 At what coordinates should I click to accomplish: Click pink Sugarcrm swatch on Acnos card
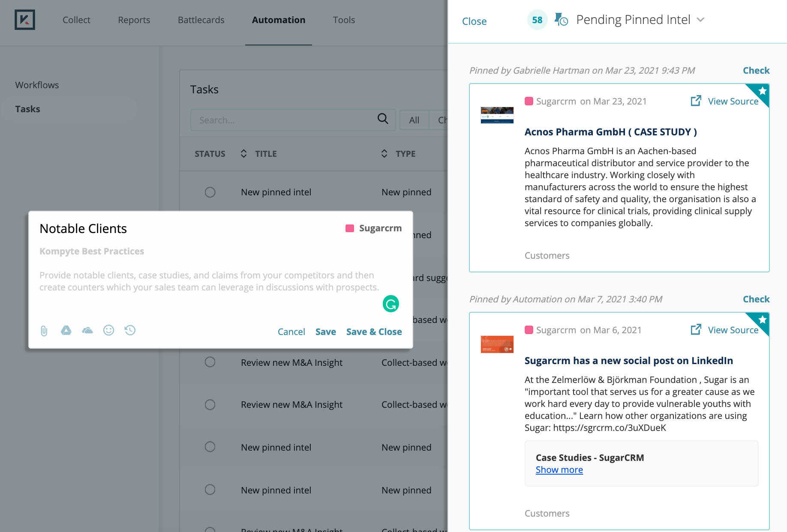pos(529,101)
